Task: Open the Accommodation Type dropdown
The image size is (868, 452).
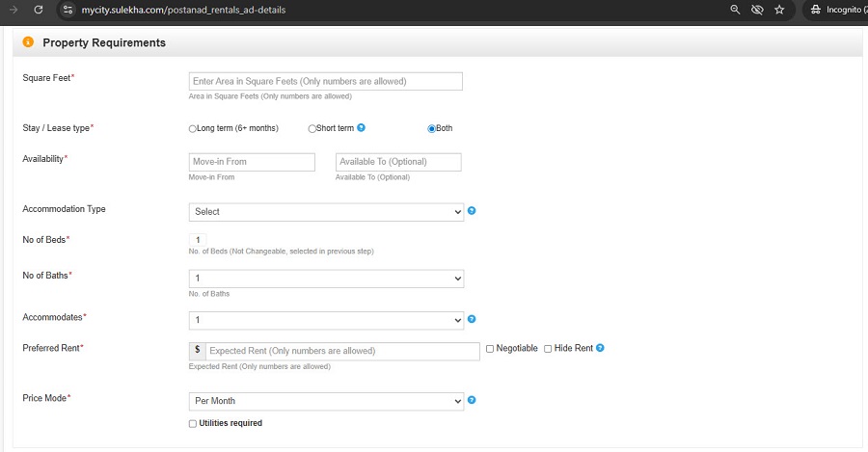Action: tap(326, 212)
